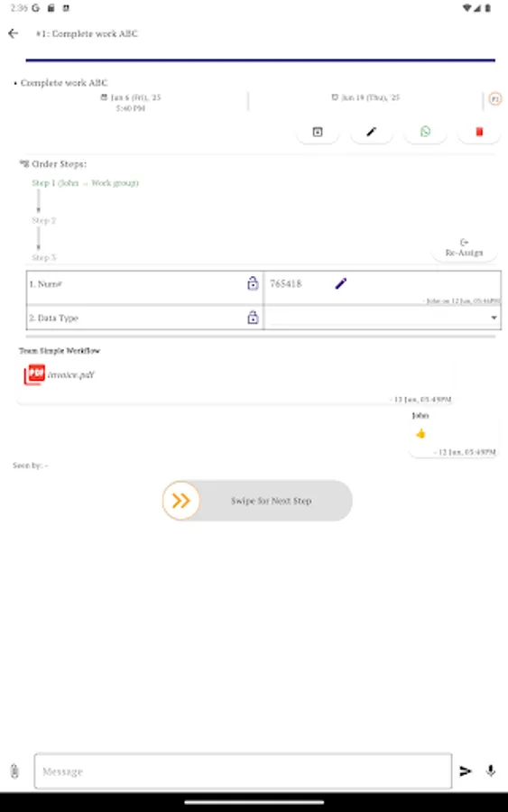508x812 pixels.
Task: Tap the due date Jun 19 (Thu)
Action: point(365,97)
